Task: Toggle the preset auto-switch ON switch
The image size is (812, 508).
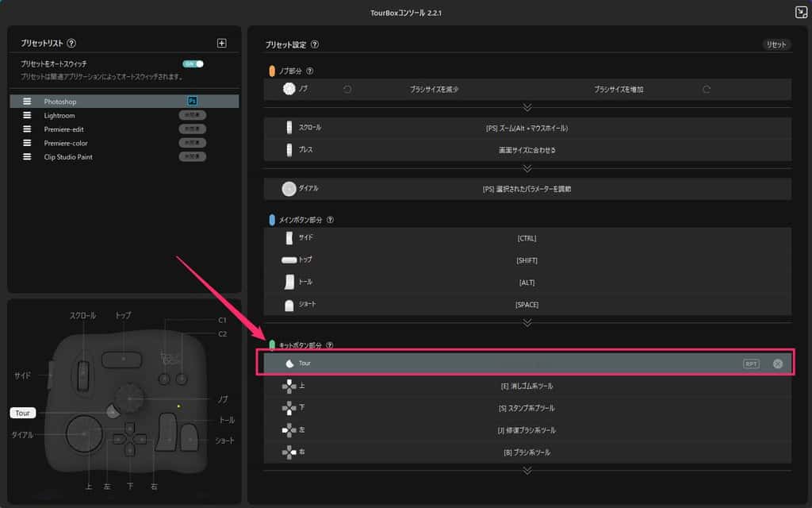Action: pos(193,63)
